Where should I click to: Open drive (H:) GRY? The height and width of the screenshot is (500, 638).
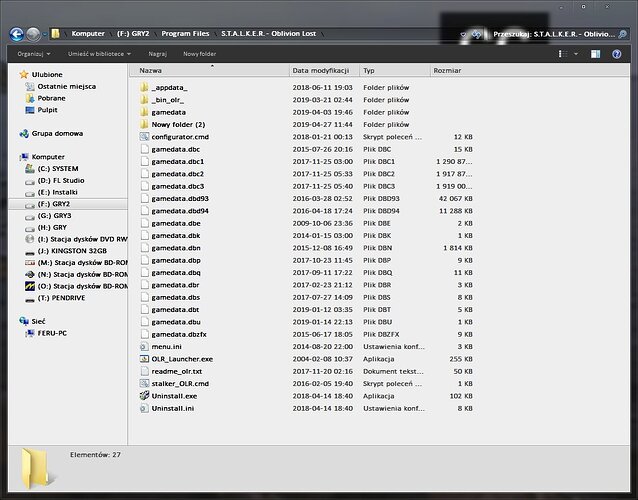52,227
